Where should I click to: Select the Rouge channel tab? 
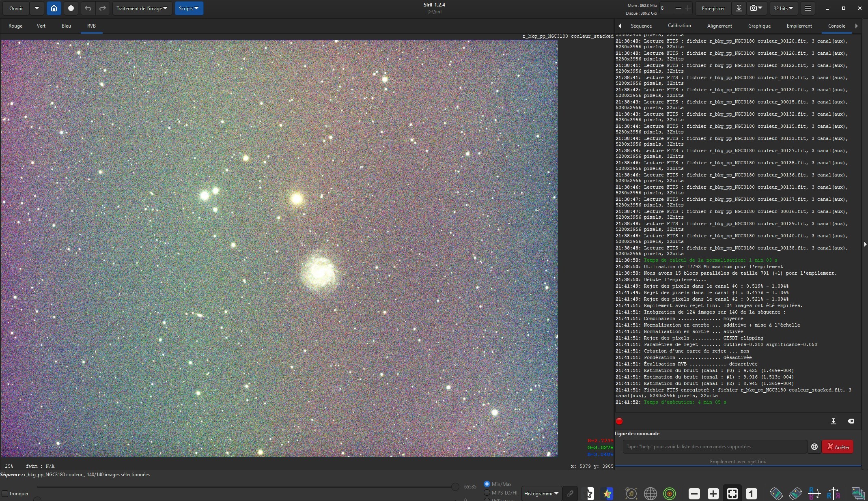15,26
